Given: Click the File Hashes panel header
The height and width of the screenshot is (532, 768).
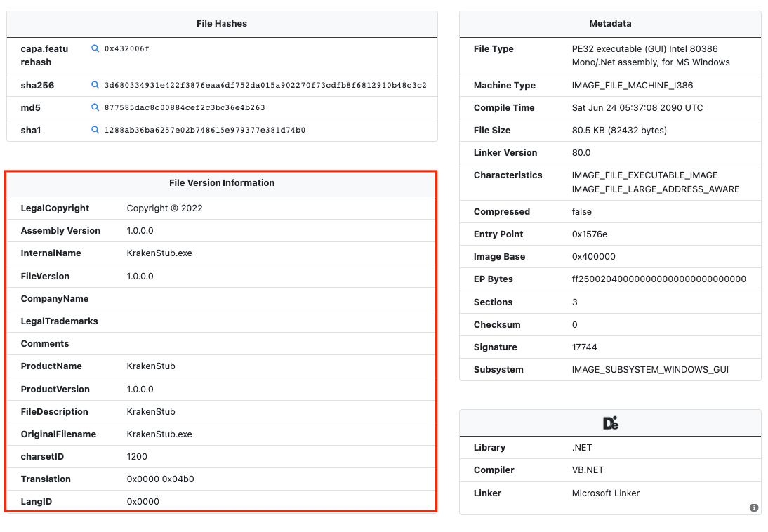Looking at the screenshot, I should tap(222, 23).
